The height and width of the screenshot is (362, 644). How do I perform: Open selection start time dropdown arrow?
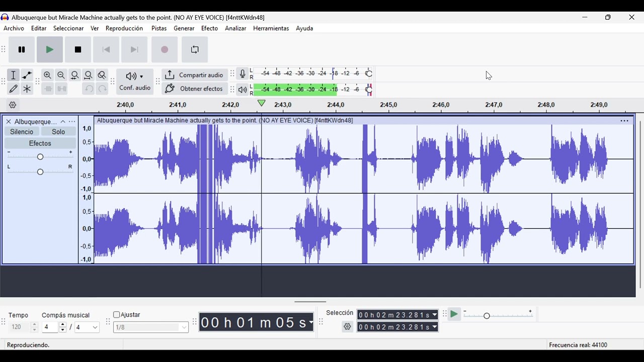pos(435,315)
